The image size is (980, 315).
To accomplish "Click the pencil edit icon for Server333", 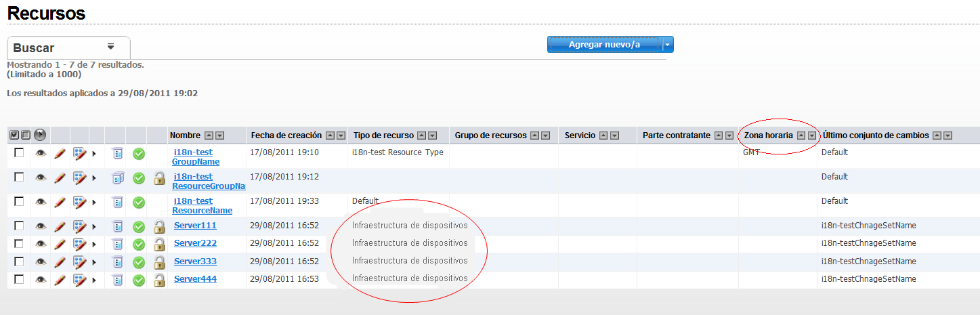I will [60, 261].
